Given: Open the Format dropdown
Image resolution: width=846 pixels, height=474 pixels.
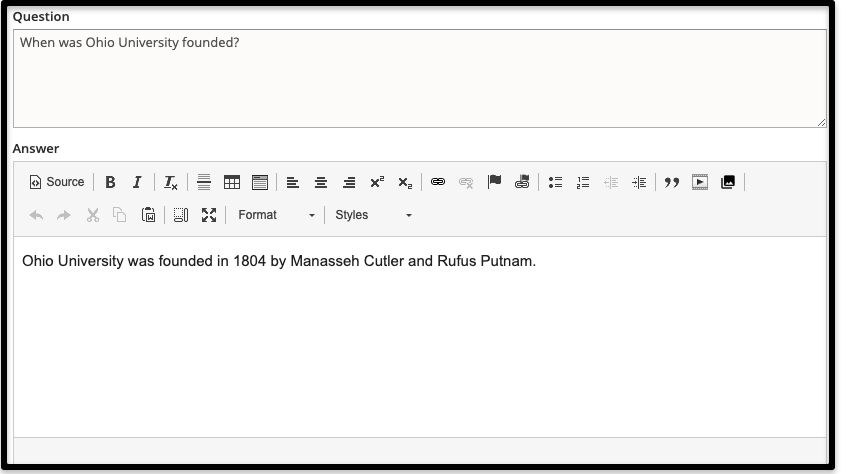Looking at the screenshot, I should 276,215.
